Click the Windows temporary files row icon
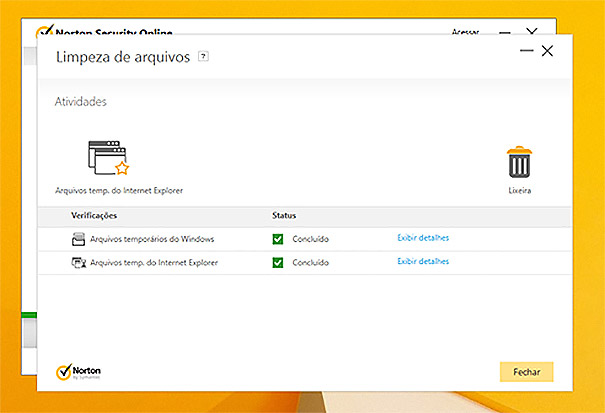The width and height of the screenshot is (605, 413). (78, 239)
